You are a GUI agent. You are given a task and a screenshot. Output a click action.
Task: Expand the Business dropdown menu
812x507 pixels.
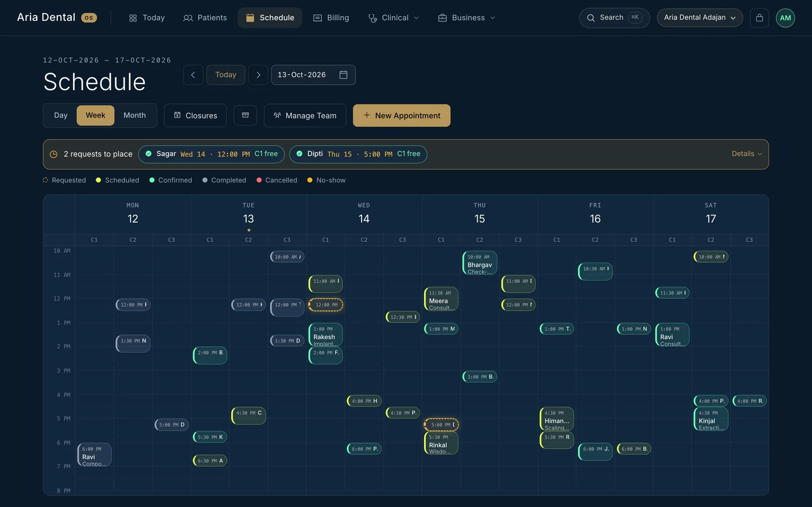tap(467, 18)
